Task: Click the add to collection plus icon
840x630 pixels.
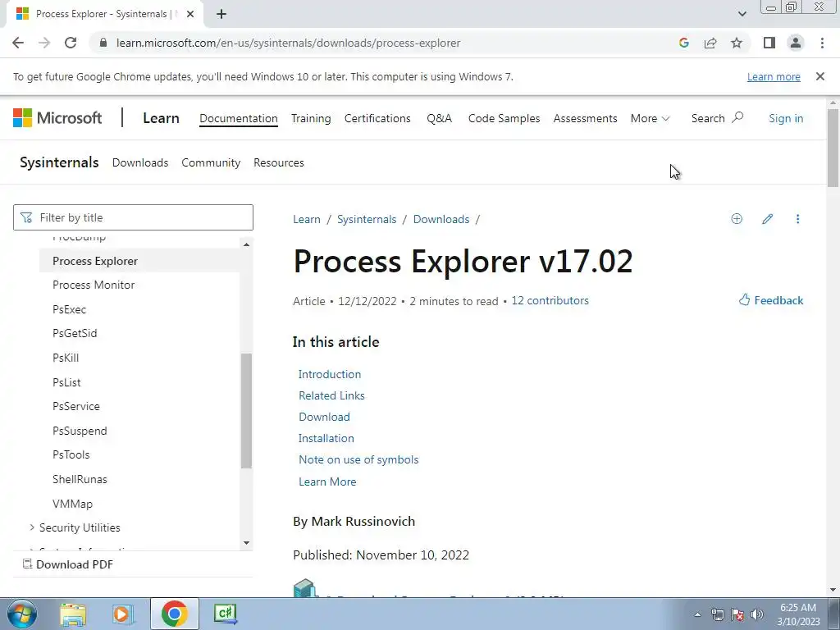Action: click(x=737, y=218)
